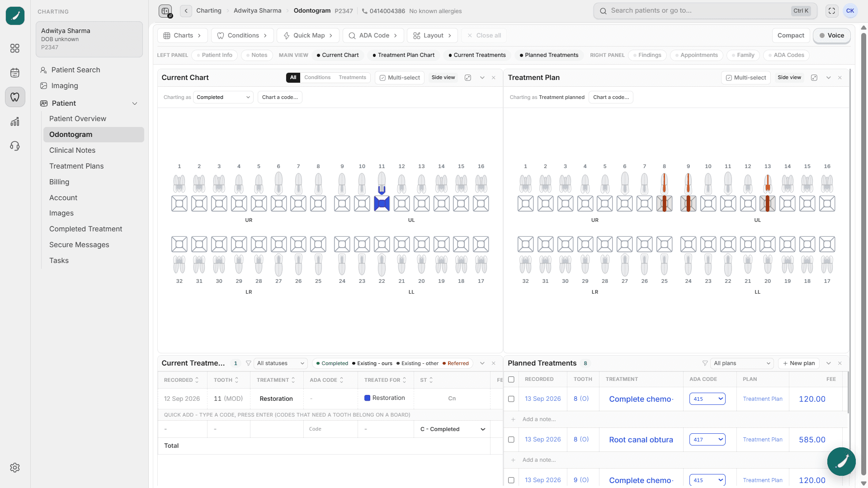Click filter icon in Planned Treatments panel
The width and height of the screenshot is (868, 488).
pos(705,363)
